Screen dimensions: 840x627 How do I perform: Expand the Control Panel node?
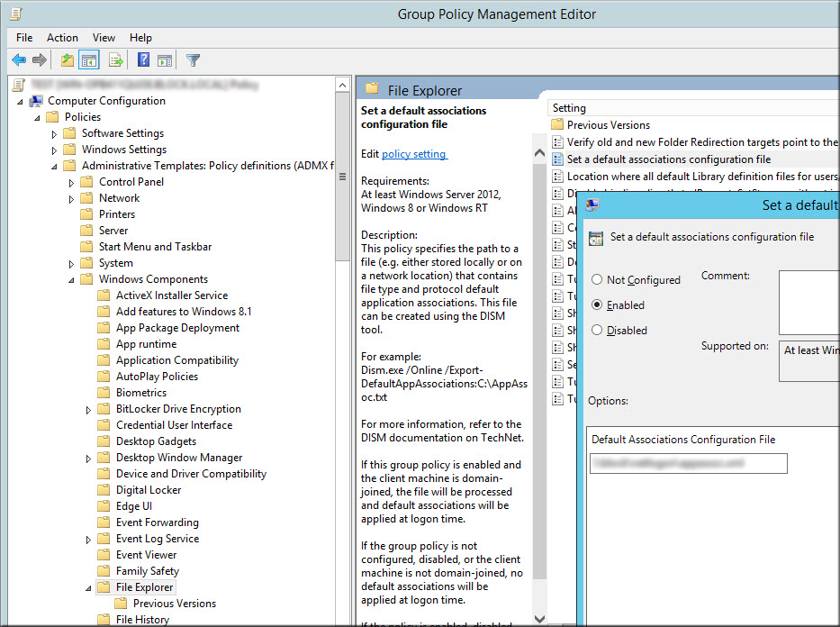pos(71,183)
